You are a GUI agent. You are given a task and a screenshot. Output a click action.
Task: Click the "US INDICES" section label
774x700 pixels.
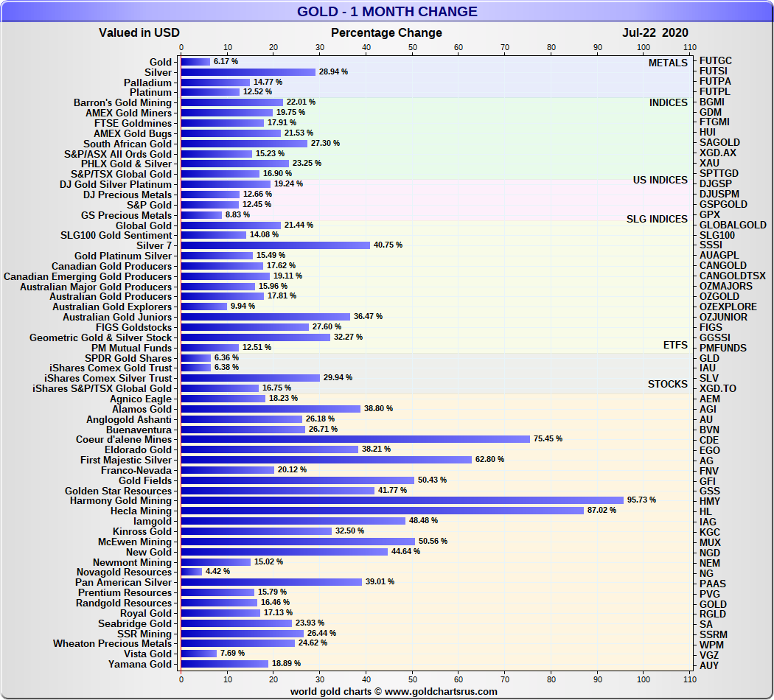click(660, 180)
